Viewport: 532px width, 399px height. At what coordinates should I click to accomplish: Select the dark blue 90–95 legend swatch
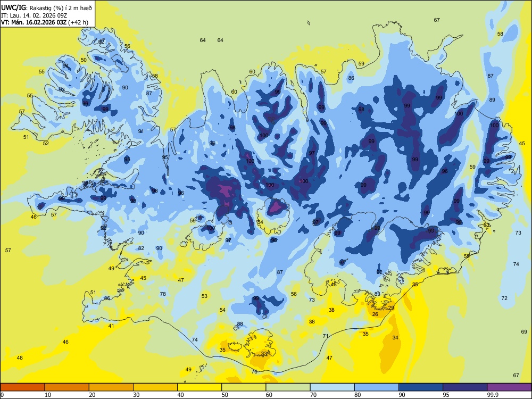click(x=421, y=387)
